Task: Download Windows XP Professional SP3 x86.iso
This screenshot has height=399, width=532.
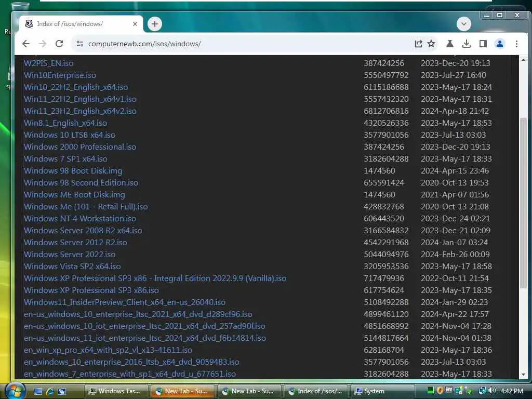Action: [91, 290]
